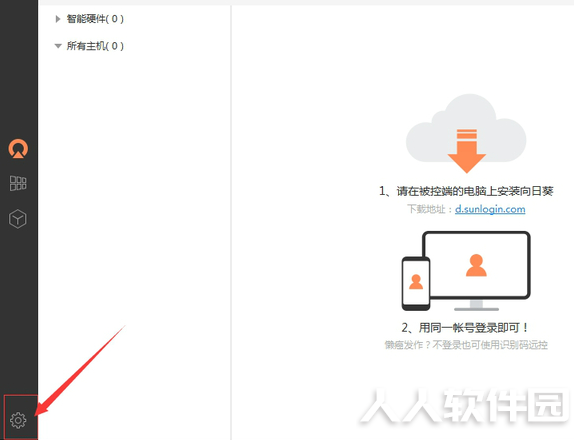The height and width of the screenshot is (440, 574).
Task: Open the grid apps icon in the sidebar
Action: tap(18, 183)
